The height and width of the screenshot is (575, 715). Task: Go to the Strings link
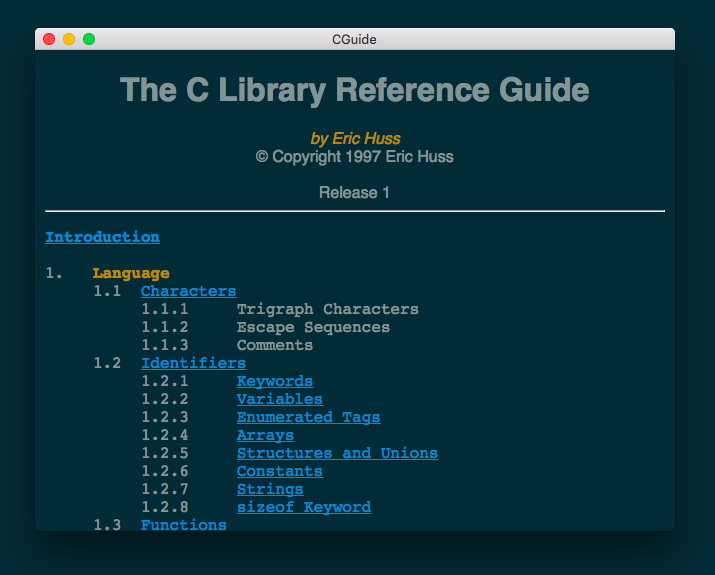[270, 489]
